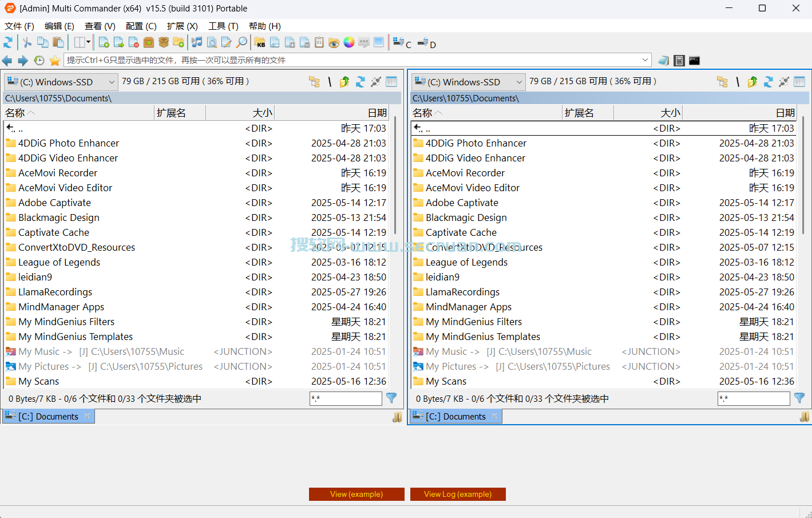Go forward with the right arrow icon
Image resolution: width=812 pixels, height=518 pixels.
point(23,60)
